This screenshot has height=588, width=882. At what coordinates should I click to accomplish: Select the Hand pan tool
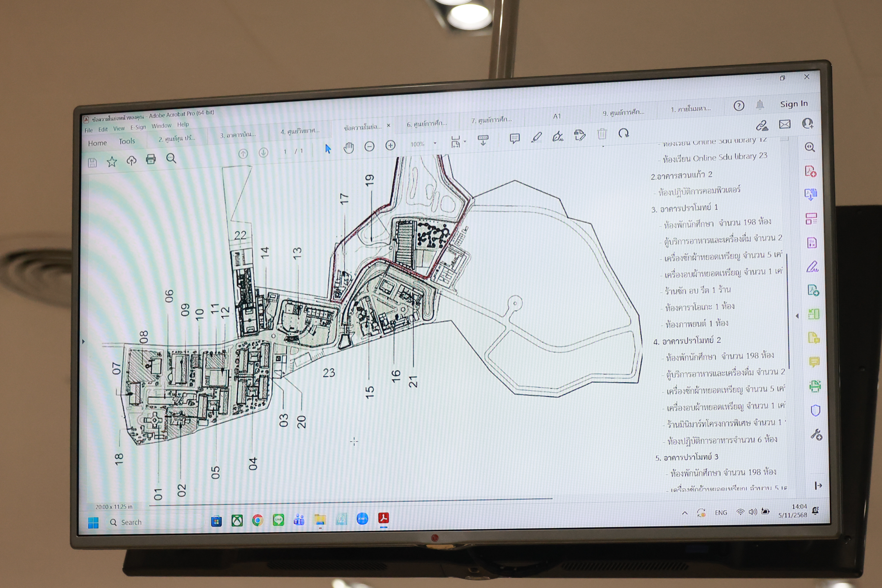coord(348,148)
